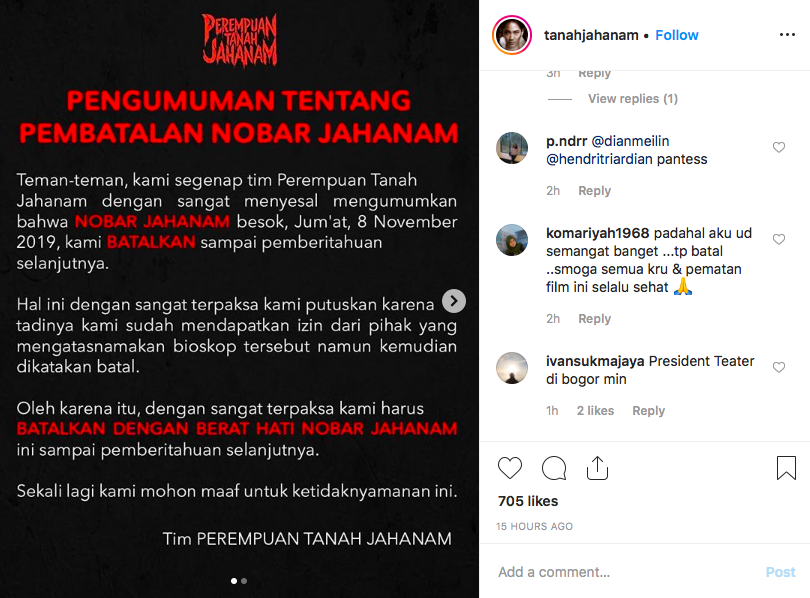This screenshot has height=598, width=810.
Task: Open the @dianmeilin mention
Action: (x=630, y=141)
